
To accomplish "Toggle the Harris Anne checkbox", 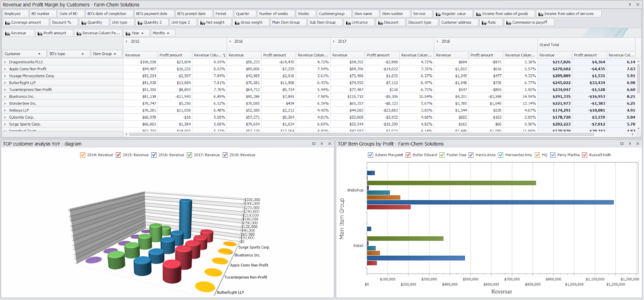I will [x=471, y=155].
